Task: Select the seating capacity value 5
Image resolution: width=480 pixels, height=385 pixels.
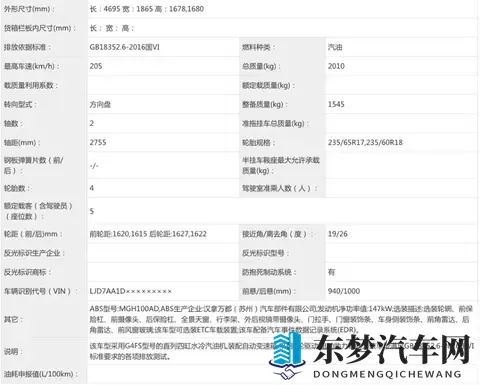Action: pyautogui.click(x=92, y=211)
